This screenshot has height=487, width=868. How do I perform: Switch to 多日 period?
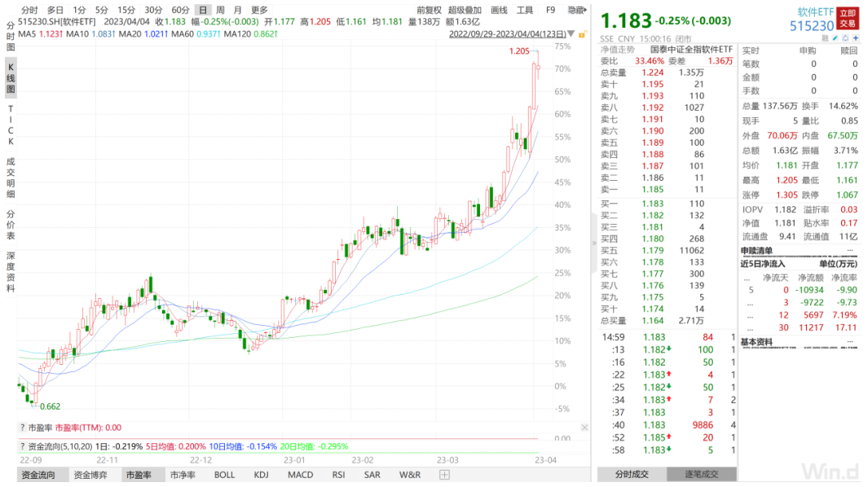(x=55, y=10)
